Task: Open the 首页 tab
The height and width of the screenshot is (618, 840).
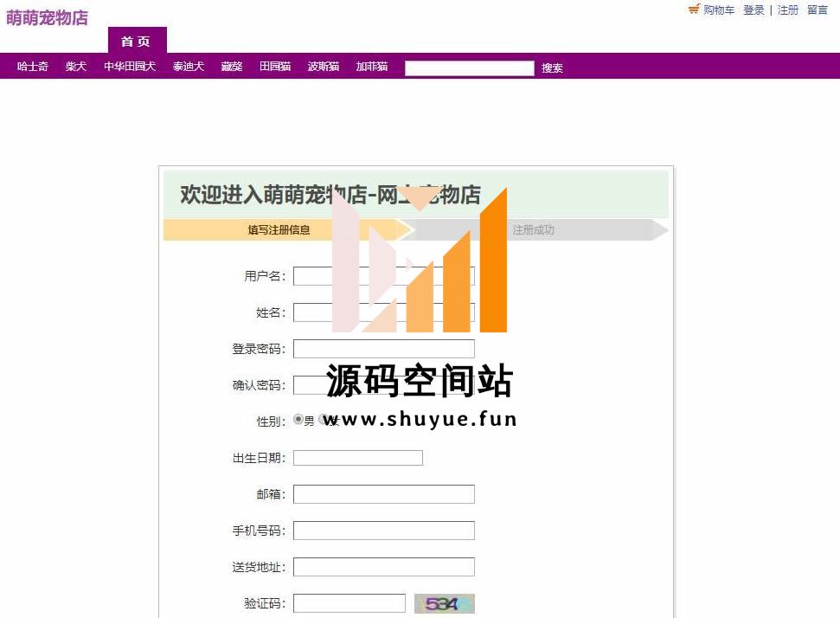Action: 137,42
